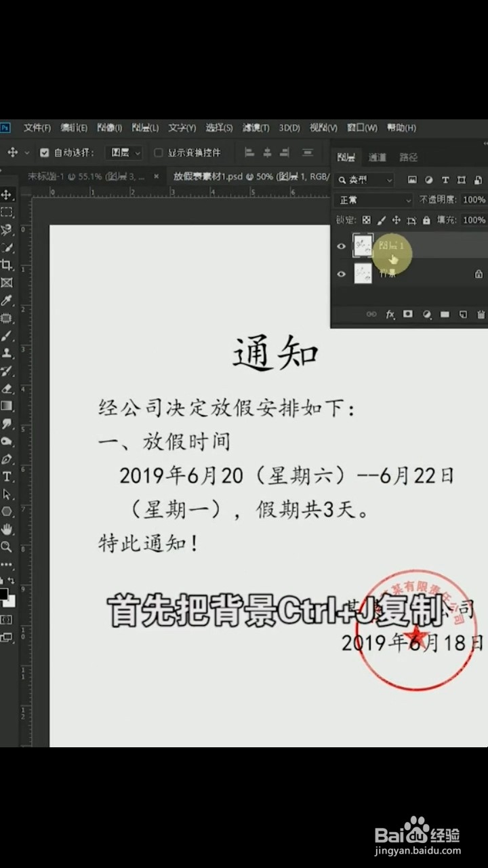Open the 不透明度 opacity value dropdown
This screenshot has height=868, width=488.
pyautogui.click(x=474, y=200)
